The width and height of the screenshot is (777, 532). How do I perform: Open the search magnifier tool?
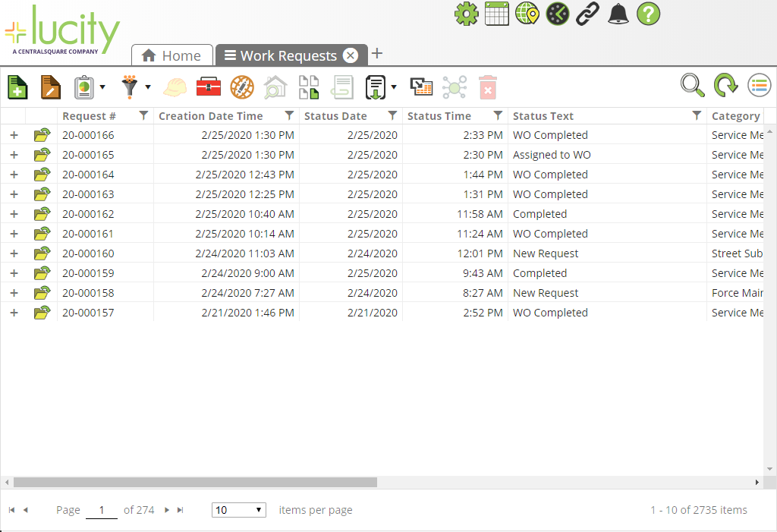point(691,86)
